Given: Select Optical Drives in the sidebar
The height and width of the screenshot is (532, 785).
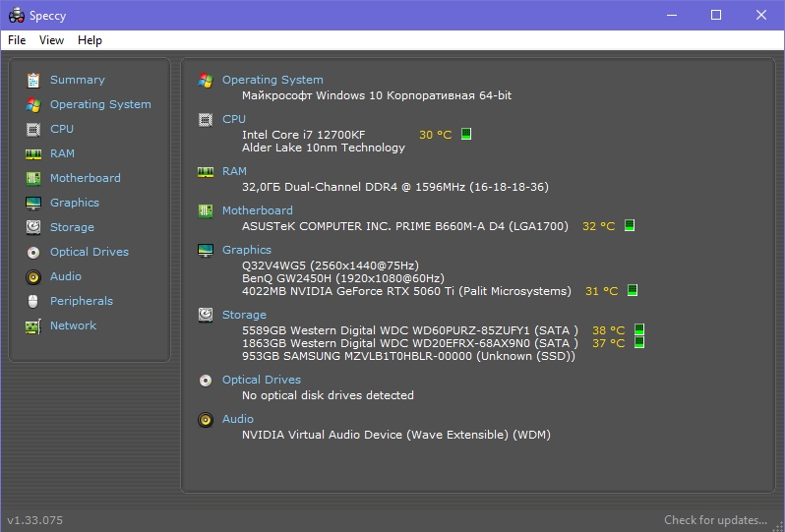Looking at the screenshot, I should [x=89, y=252].
